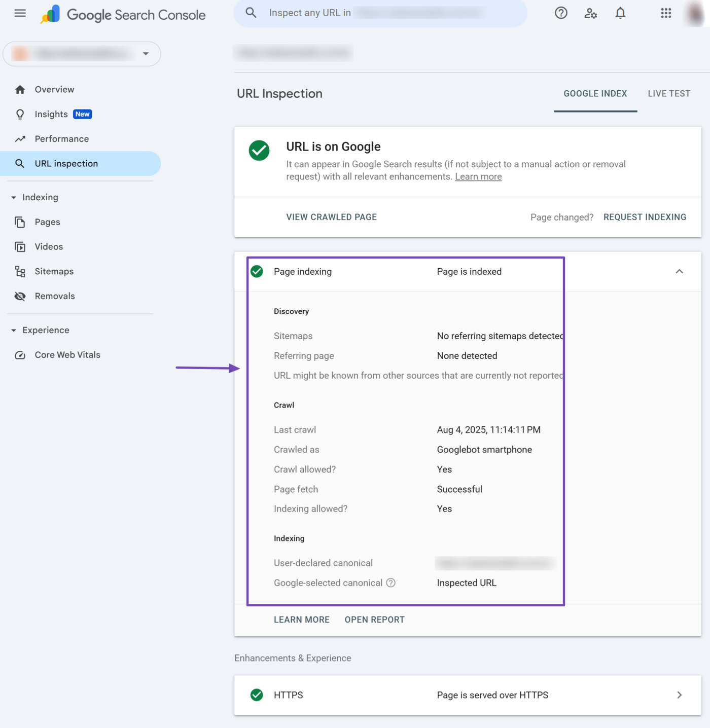Open the hamburger main menu
The width and height of the screenshot is (710, 728).
pos(20,13)
